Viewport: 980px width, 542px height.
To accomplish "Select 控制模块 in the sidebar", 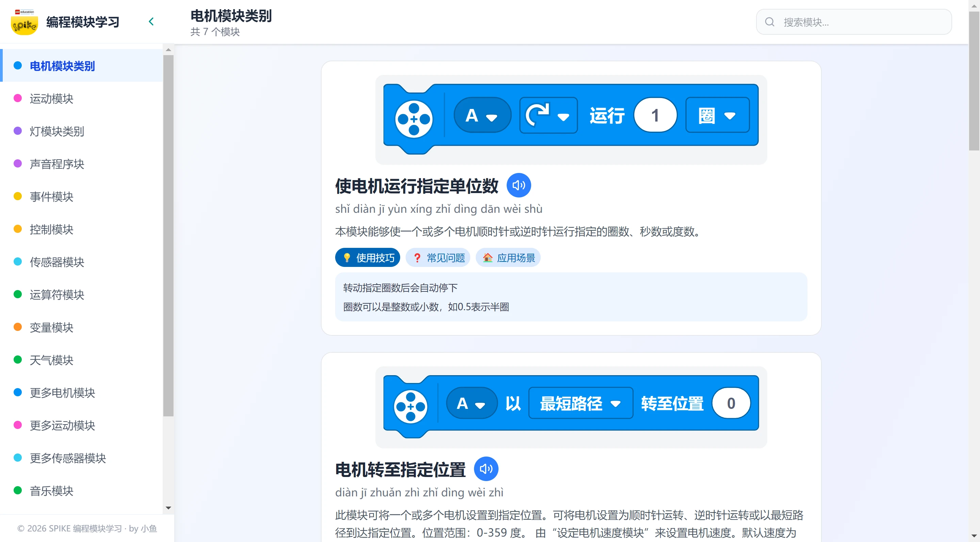I will pyautogui.click(x=51, y=229).
